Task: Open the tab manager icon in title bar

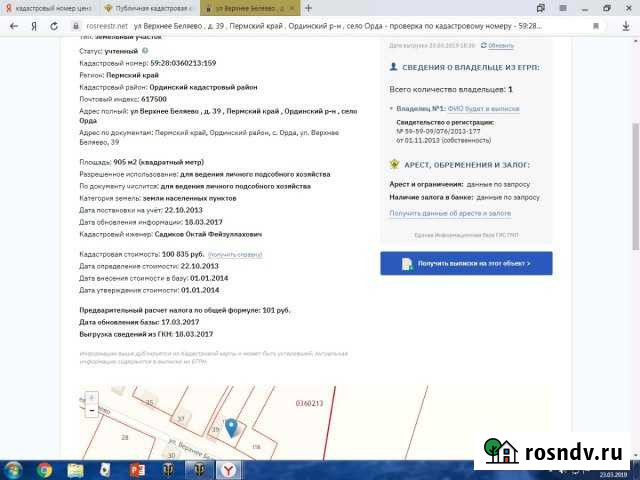Action: pyautogui.click(x=541, y=8)
